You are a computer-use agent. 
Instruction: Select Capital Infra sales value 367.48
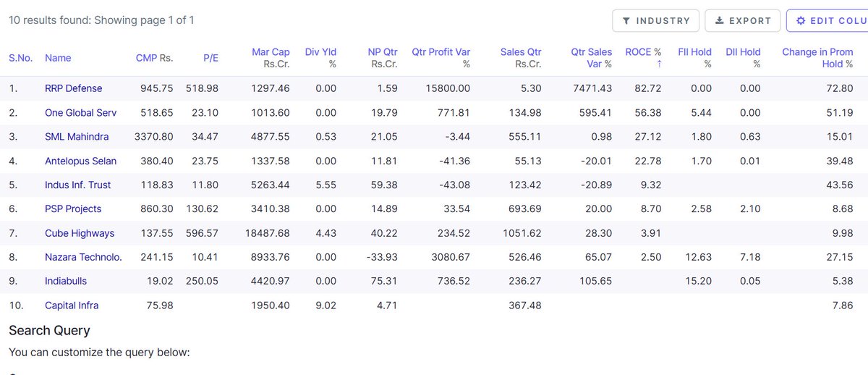[x=525, y=306]
